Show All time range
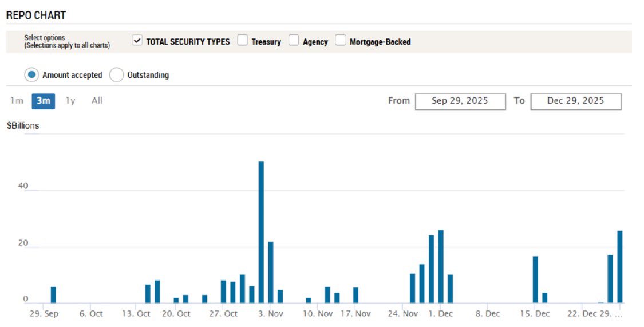The image size is (644, 327). pos(97,101)
